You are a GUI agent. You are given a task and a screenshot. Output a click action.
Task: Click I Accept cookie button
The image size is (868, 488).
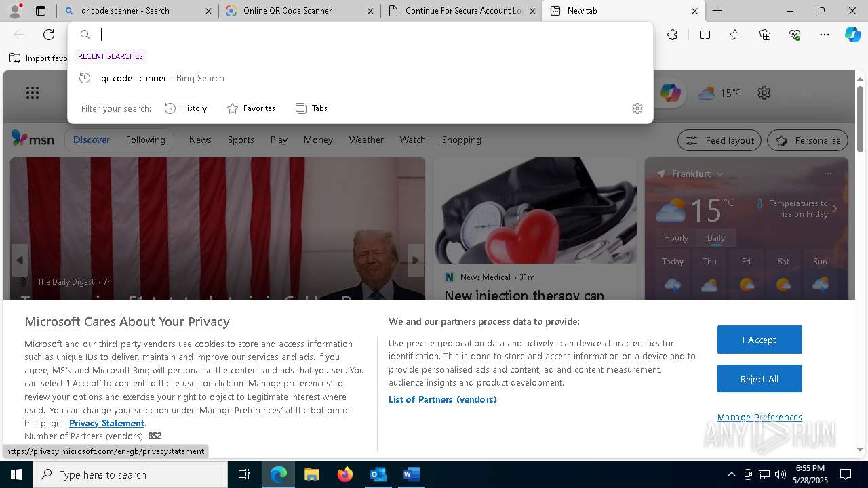click(x=759, y=340)
